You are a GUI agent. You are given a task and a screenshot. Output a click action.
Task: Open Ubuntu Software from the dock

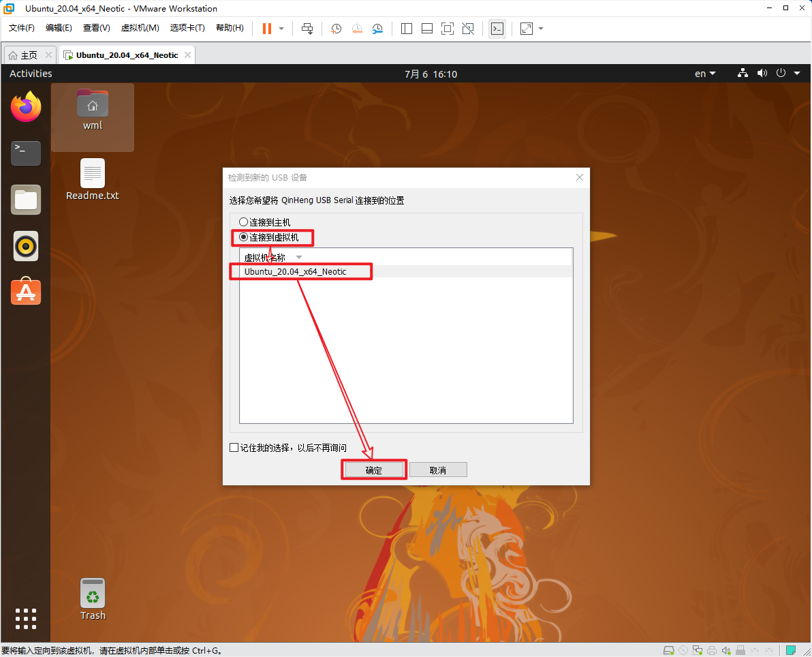pyautogui.click(x=26, y=292)
